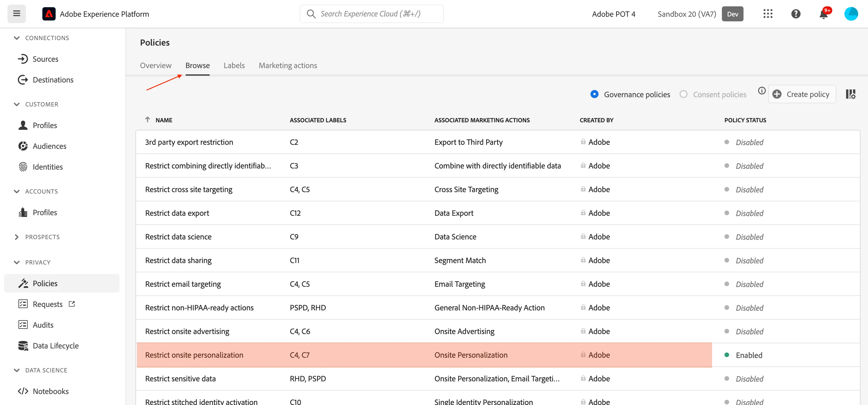Open the user profile avatar
The width and height of the screenshot is (868, 405).
(x=851, y=14)
